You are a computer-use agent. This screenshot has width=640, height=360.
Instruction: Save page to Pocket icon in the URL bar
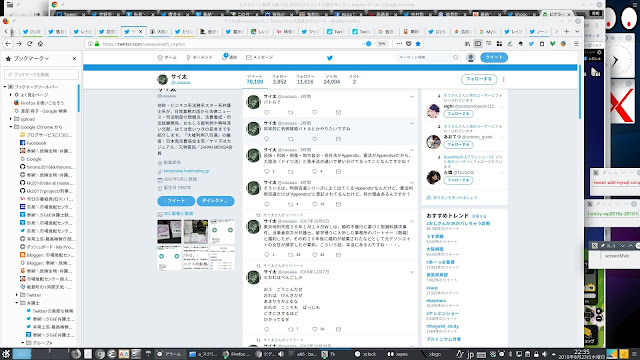coord(409,44)
